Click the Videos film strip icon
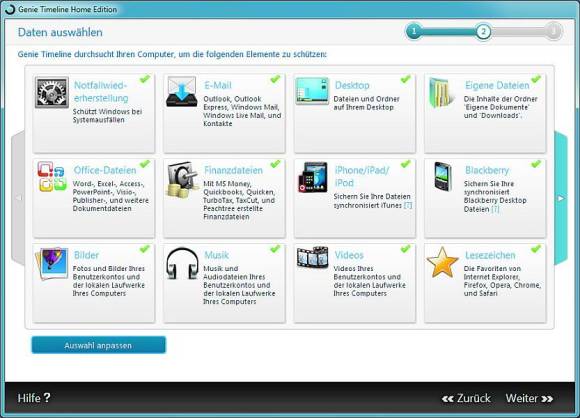Image resolution: width=580 pixels, height=418 pixels. click(312, 257)
